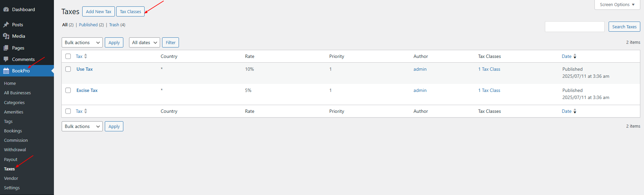Toggle the select-all checkbox in table header
644x195 pixels.
click(68, 56)
